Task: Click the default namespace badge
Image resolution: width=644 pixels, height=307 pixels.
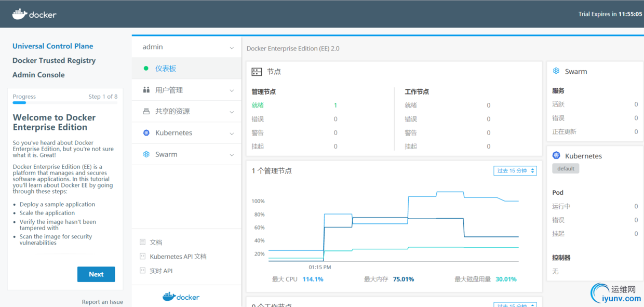Action: click(x=566, y=169)
